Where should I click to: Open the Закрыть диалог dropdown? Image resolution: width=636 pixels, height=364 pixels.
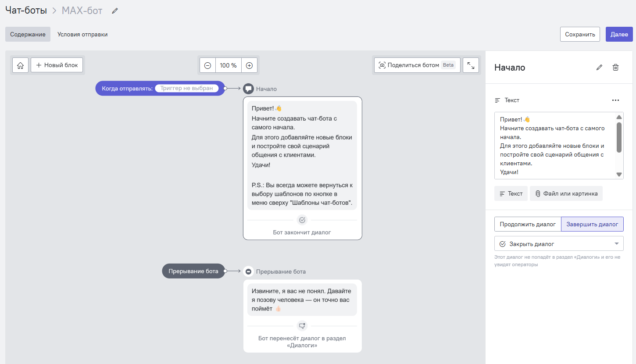tap(558, 244)
